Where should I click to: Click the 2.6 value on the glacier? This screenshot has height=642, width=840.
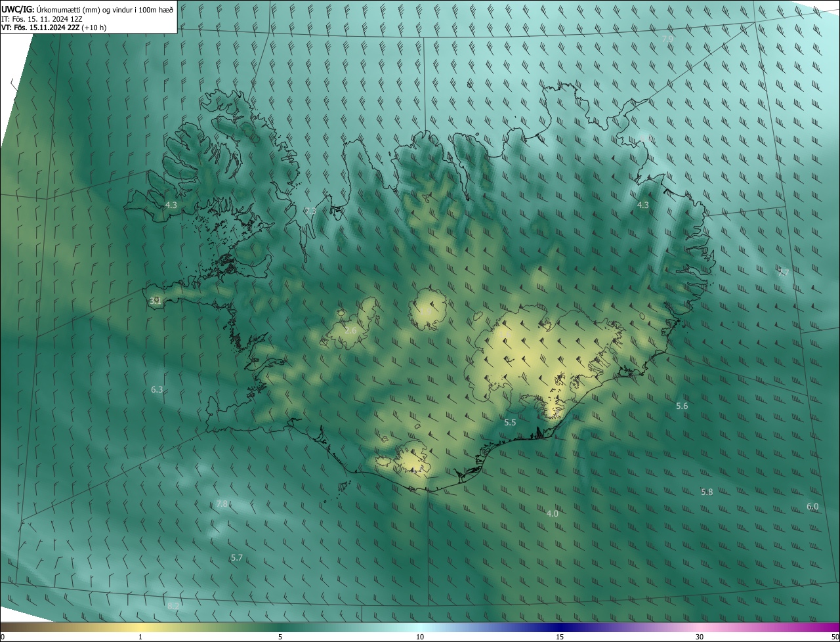tap(350, 330)
